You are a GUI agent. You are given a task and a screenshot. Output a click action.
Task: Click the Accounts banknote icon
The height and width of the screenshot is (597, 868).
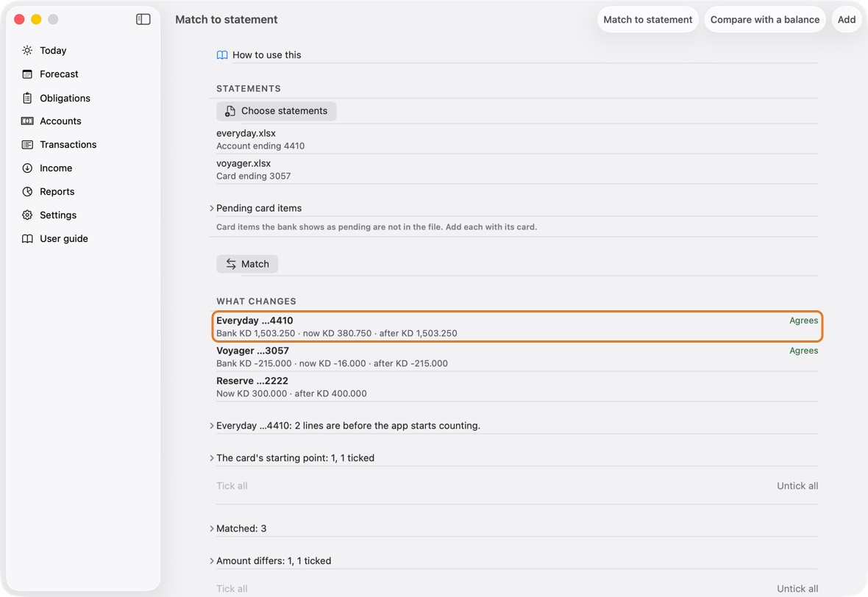(x=27, y=121)
